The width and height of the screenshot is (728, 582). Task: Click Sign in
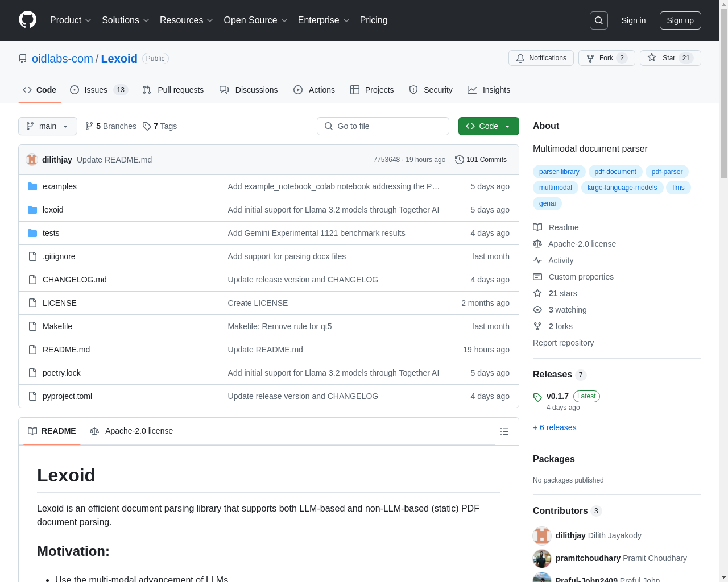[x=634, y=20]
